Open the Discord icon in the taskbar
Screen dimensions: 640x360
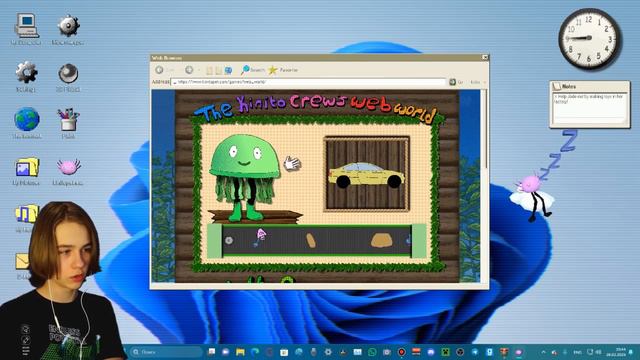[431, 352]
